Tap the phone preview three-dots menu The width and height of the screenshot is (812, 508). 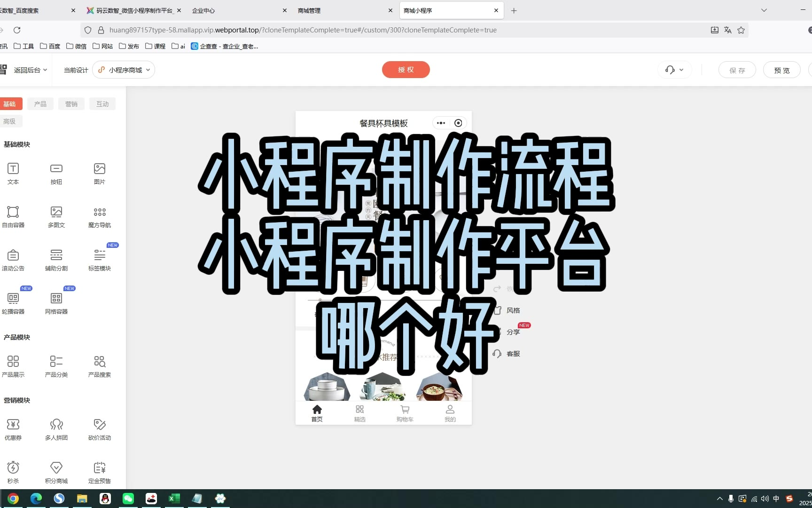tap(441, 123)
